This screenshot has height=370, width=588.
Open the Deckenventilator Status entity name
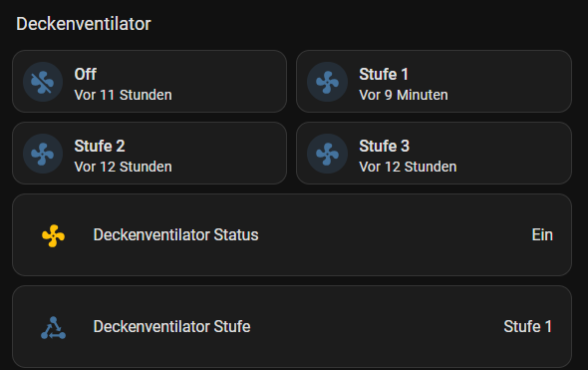[175, 235]
